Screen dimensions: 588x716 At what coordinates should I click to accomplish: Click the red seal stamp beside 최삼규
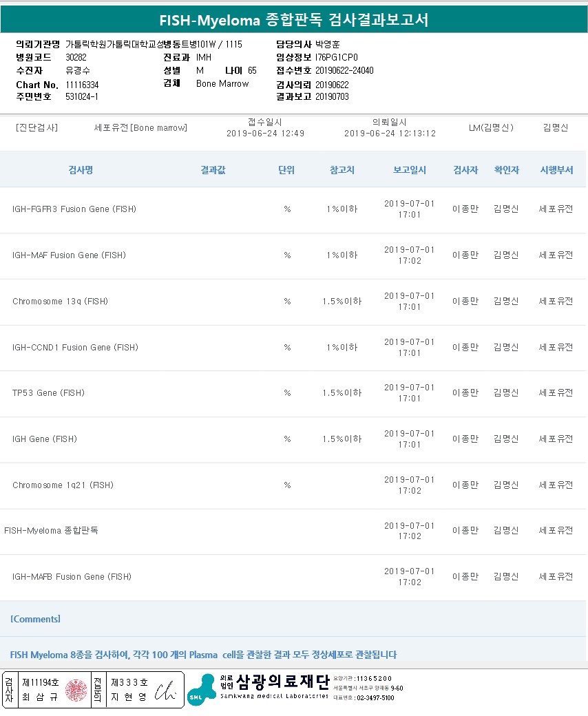pyautogui.click(x=76, y=691)
